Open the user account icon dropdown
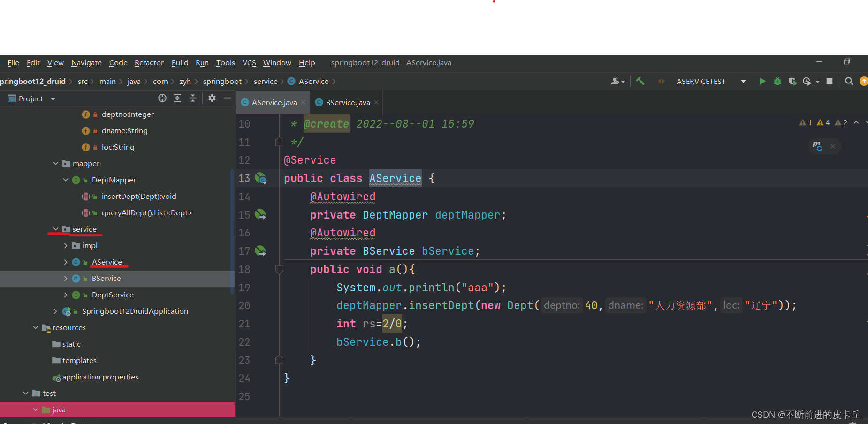868x424 pixels. 618,81
